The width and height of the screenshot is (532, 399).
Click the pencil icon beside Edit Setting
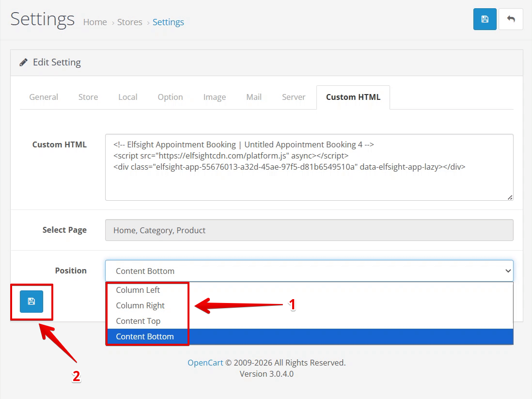click(23, 63)
